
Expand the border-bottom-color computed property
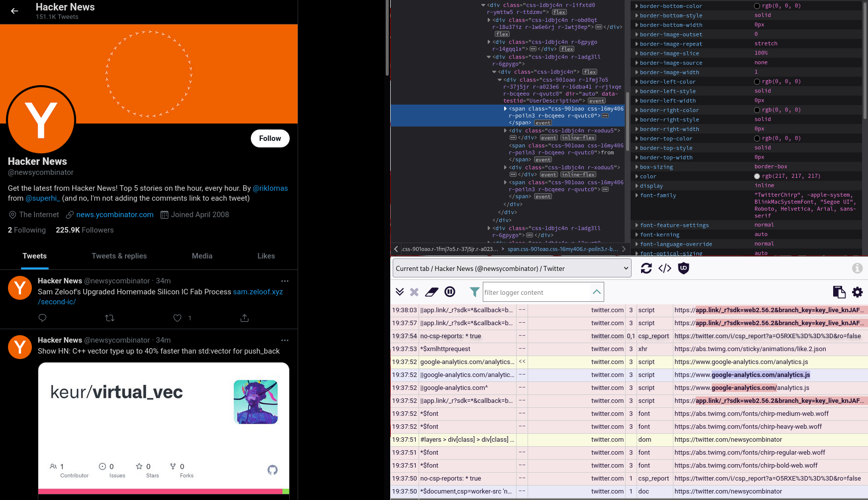click(x=637, y=6)
